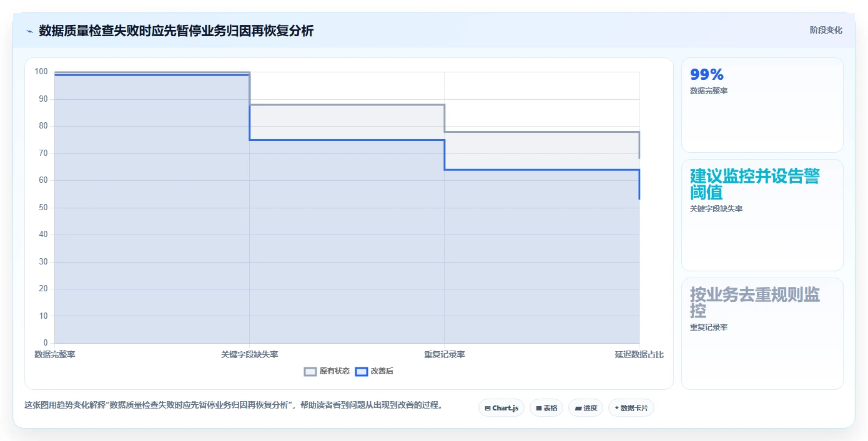
Task: Click the 数据完整率 x-axis label
Action: [55, 354]
